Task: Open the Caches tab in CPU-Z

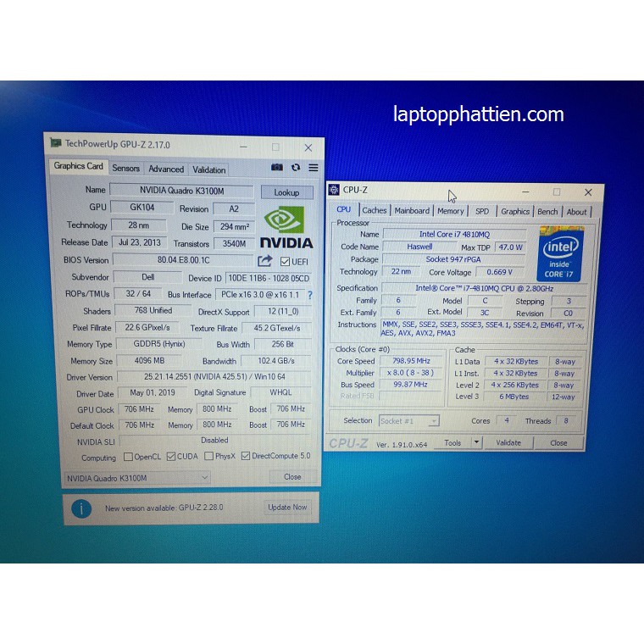Action: coord(375,210)
